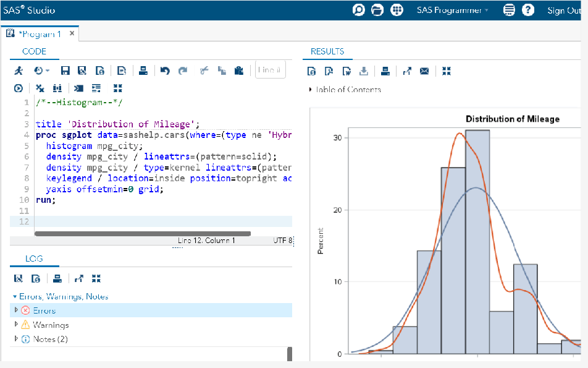Maximize the LOG view
588x368 pixels.
tap(96, 278)
